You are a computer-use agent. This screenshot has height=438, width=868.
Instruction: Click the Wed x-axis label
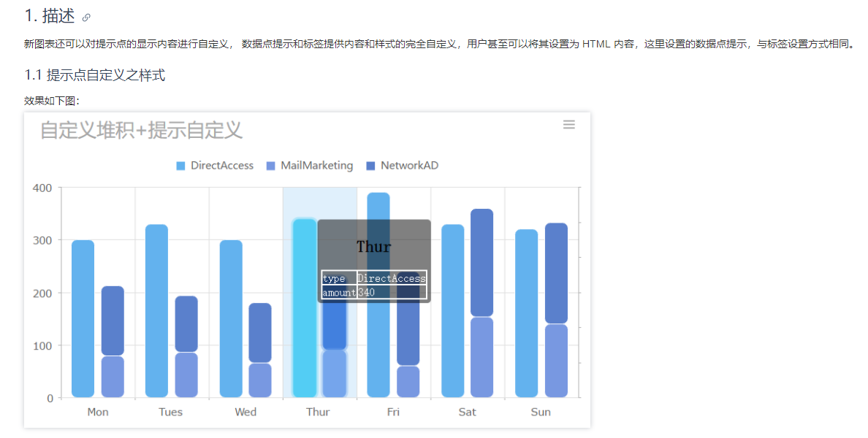pos(245,412)
